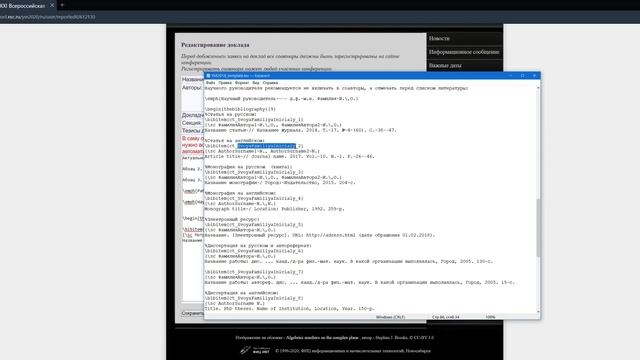
Task: Close the Notepad window
Action: click(x=534, y=76)
